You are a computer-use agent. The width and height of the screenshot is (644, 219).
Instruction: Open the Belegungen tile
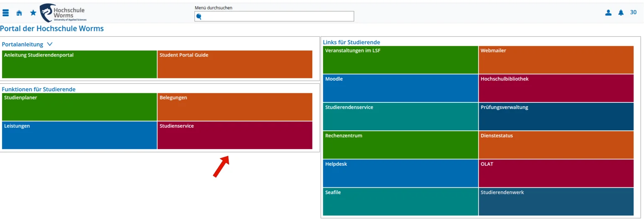235,107
